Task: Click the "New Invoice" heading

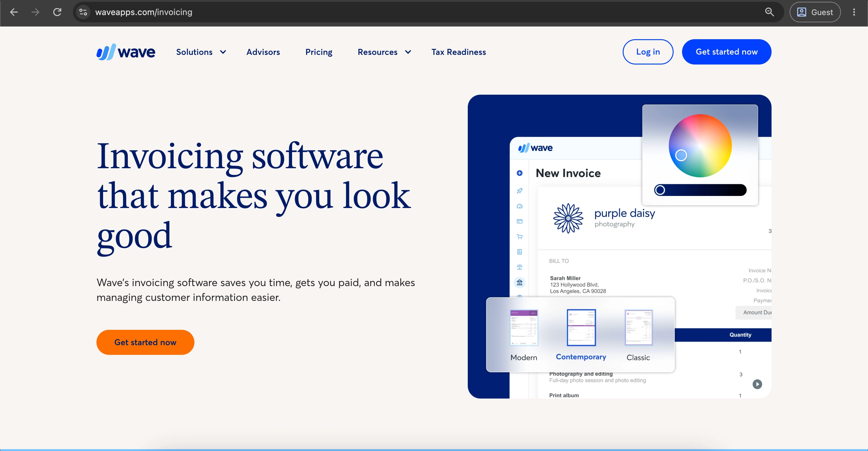Action: tap(568, 173)
